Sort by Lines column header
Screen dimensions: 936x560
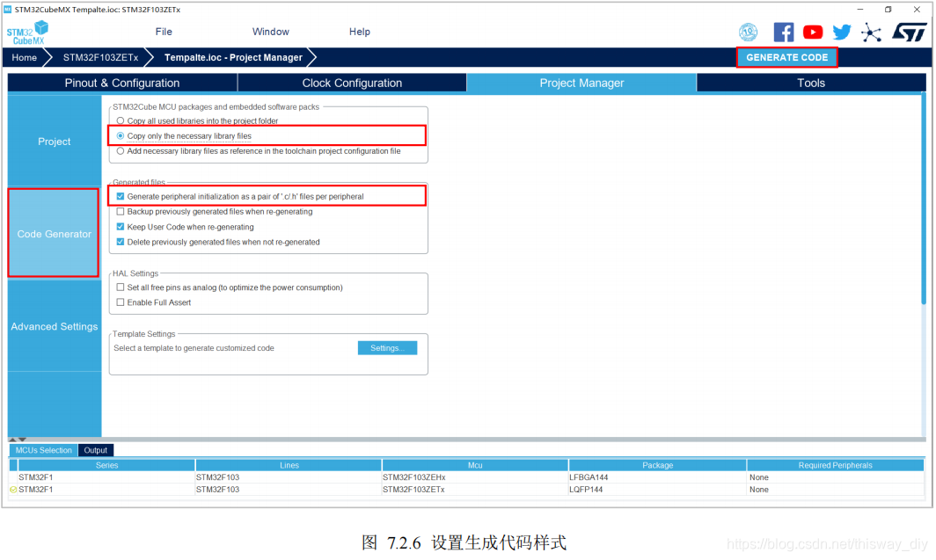coord(289,466)
